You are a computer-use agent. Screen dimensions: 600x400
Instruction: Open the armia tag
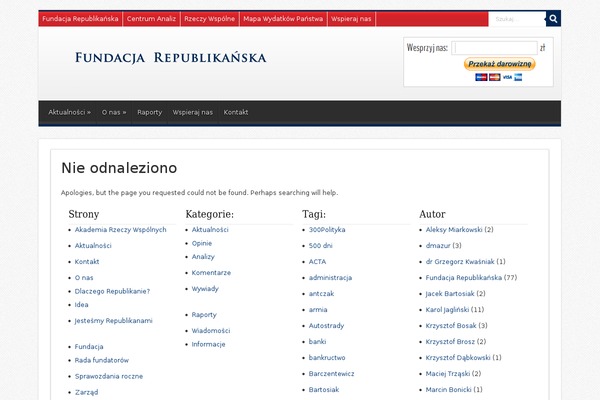pyautogui.click(x=318, y=310)
